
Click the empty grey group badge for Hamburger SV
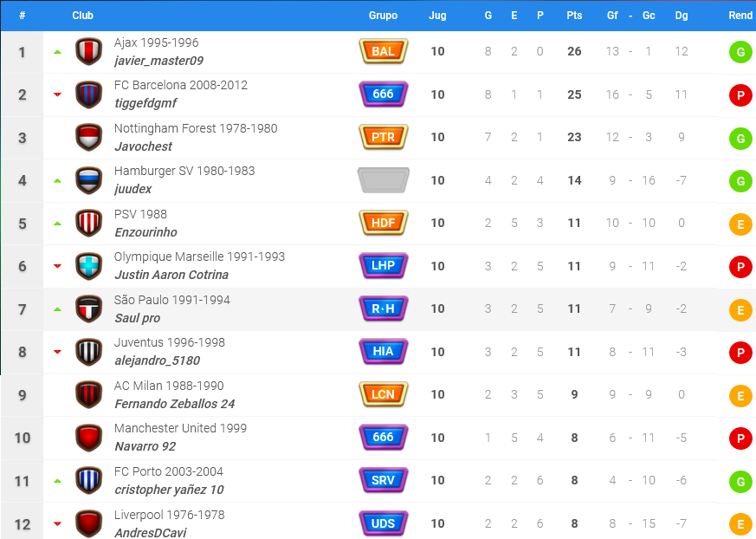coord(384,180)
